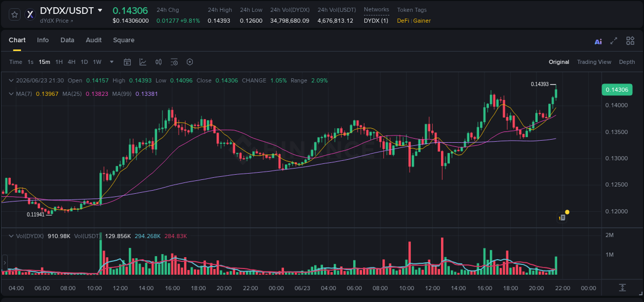Click the Vol(USDT) 129.856K value
Screen dimensions: 644x302
point(118,236)
